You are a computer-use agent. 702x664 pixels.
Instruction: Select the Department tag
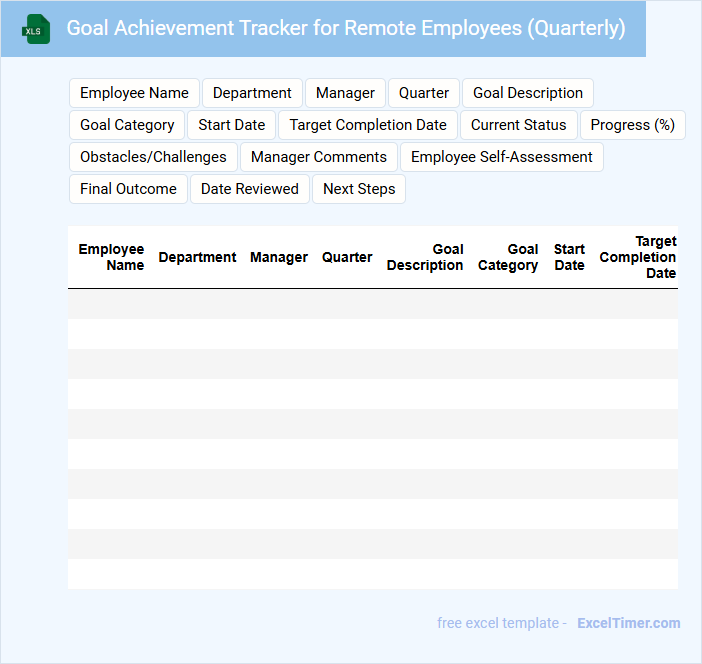[x=252, y=93]
